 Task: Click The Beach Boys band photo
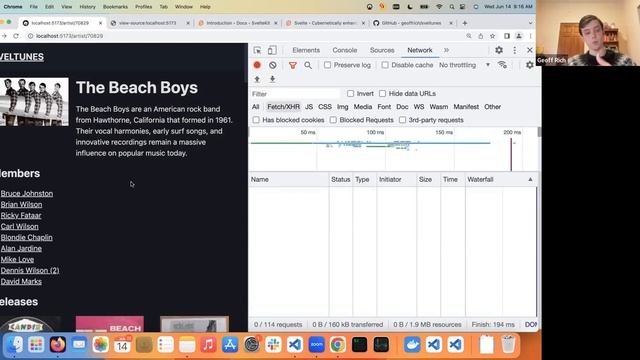pyautogui.click(x=34, y=102)
